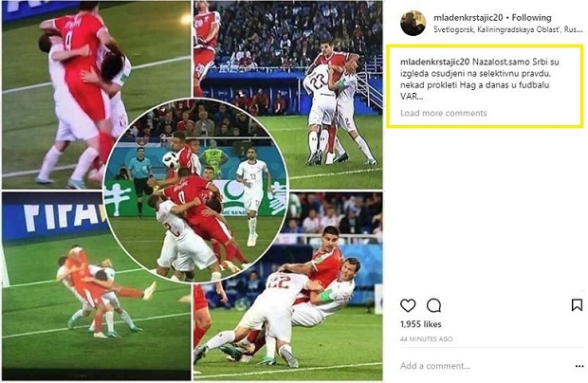Open comments with the speech bubble icon
This screenshot has height=383, width=588.
tap(433, 305)
